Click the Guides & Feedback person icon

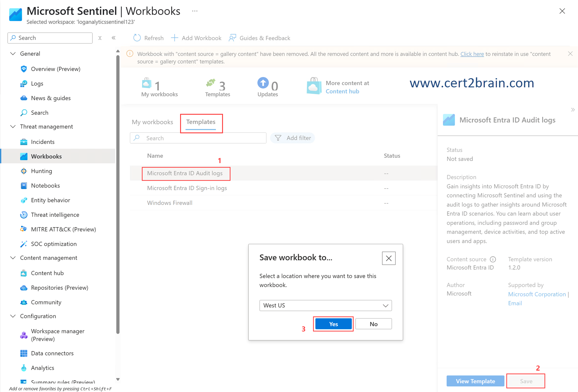pyautogui.click(x=232, y=38)
